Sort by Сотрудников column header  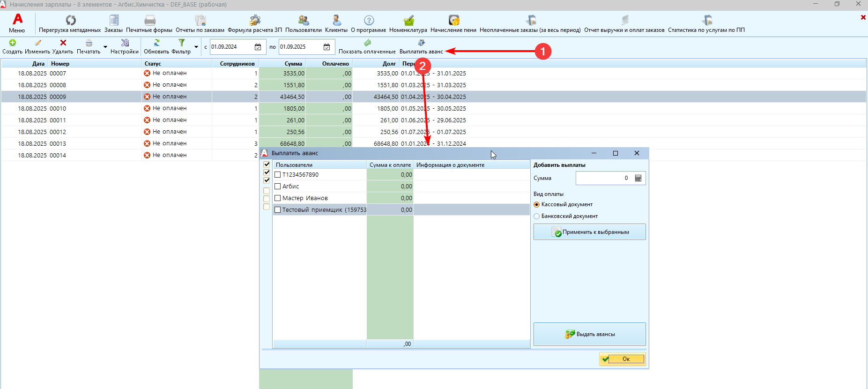pyautogui.click(x=235, y=63)
